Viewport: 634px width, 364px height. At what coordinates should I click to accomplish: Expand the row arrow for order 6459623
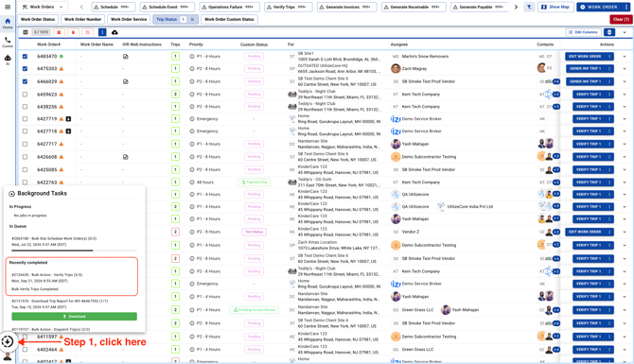[625, 95]
